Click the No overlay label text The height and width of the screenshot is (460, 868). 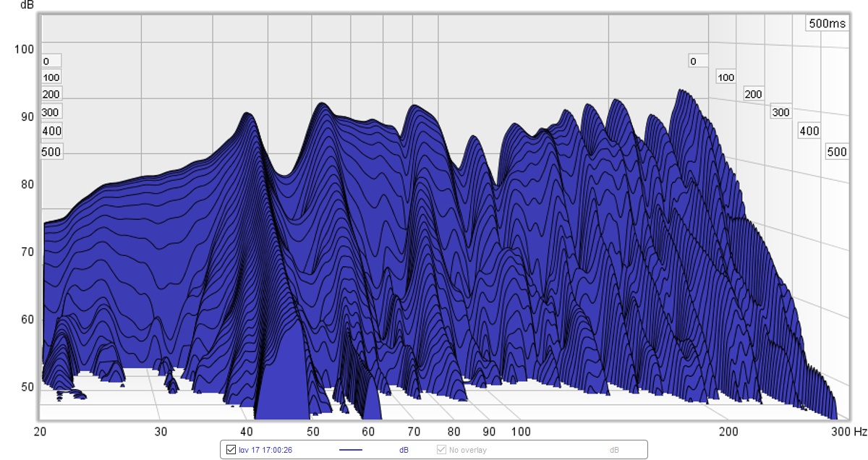coord(467,450)
